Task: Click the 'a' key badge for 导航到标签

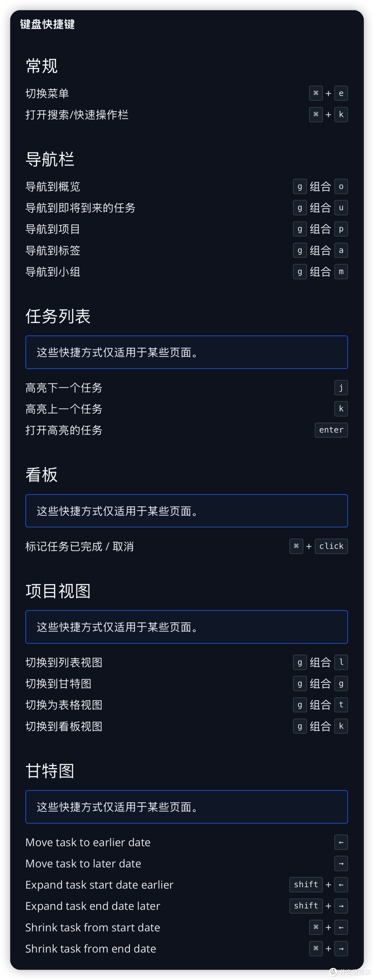Action: point(341,250)
